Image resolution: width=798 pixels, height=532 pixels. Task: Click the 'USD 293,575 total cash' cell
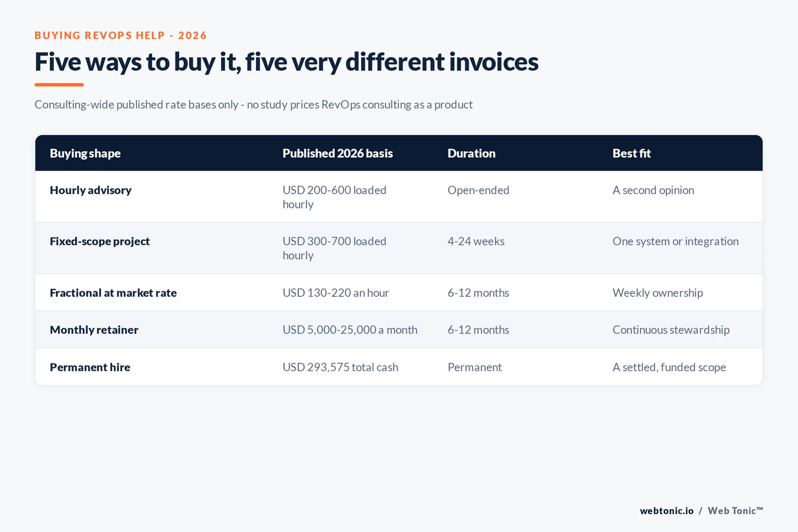click(x=341, y=367)
